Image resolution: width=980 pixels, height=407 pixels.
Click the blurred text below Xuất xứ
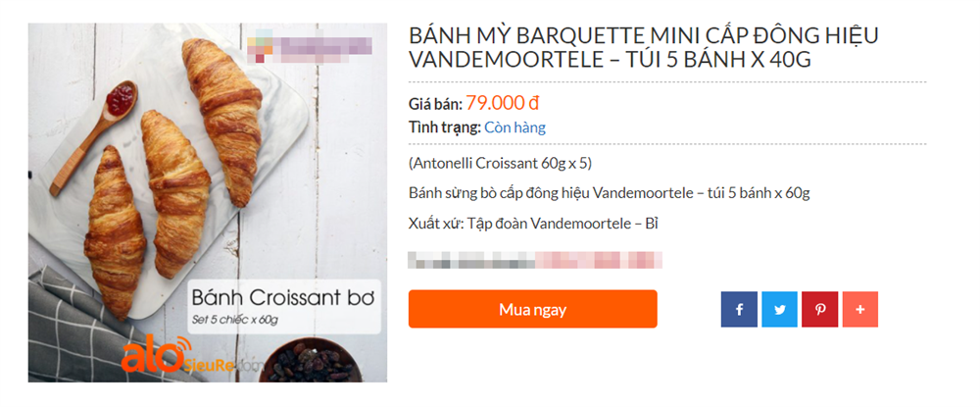tap(535, 261)
